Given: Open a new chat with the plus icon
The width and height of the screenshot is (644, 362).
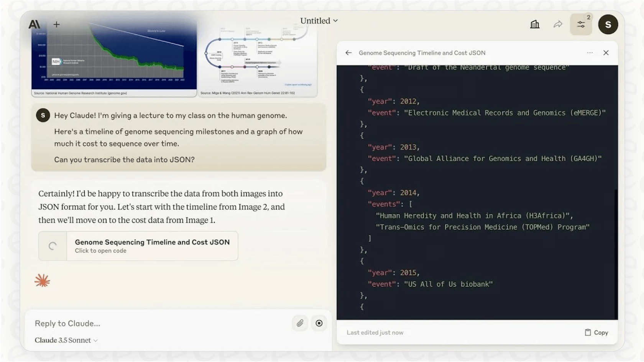Looking at the screenshot, I should tap(56, 24).
